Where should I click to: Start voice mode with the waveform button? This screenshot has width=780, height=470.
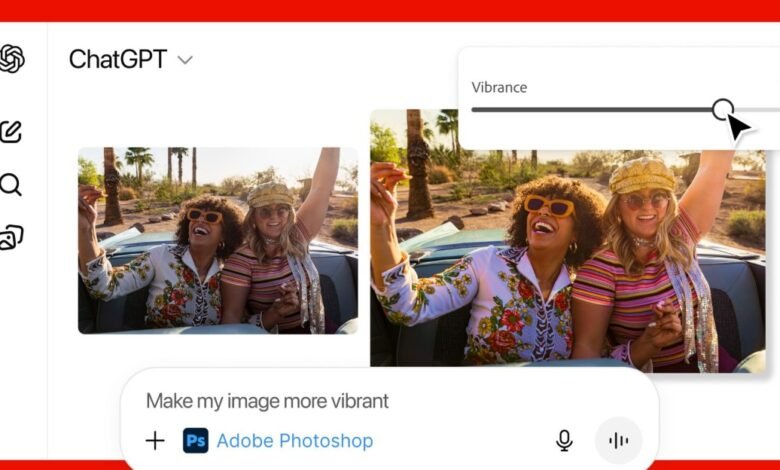coord(618,441)
